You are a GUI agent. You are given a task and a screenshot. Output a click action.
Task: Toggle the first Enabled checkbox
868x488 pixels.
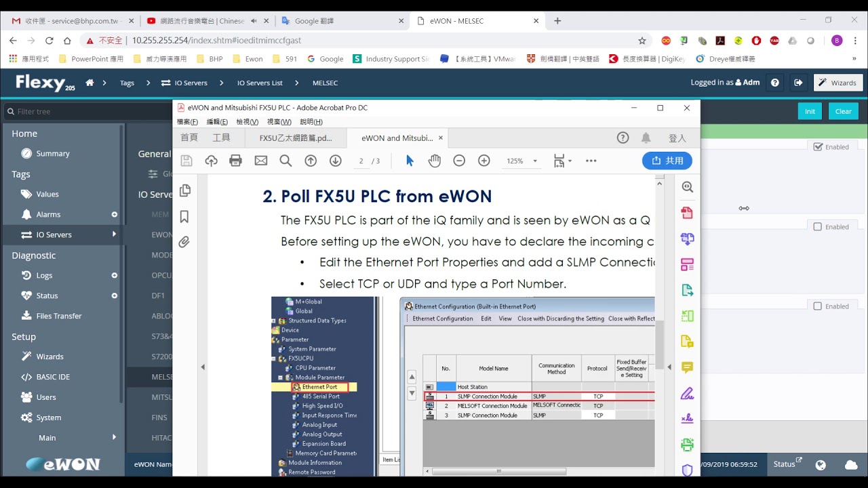[x=818, y=147]
